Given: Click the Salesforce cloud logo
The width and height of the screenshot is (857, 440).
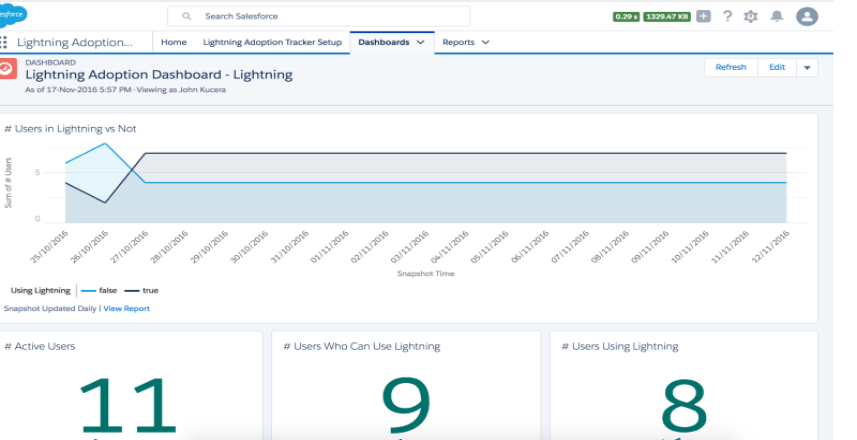Looking at the screenshot, I should 12,15.
